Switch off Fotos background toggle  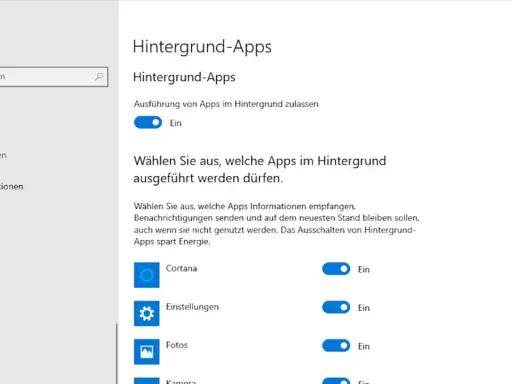click(336, 346)
